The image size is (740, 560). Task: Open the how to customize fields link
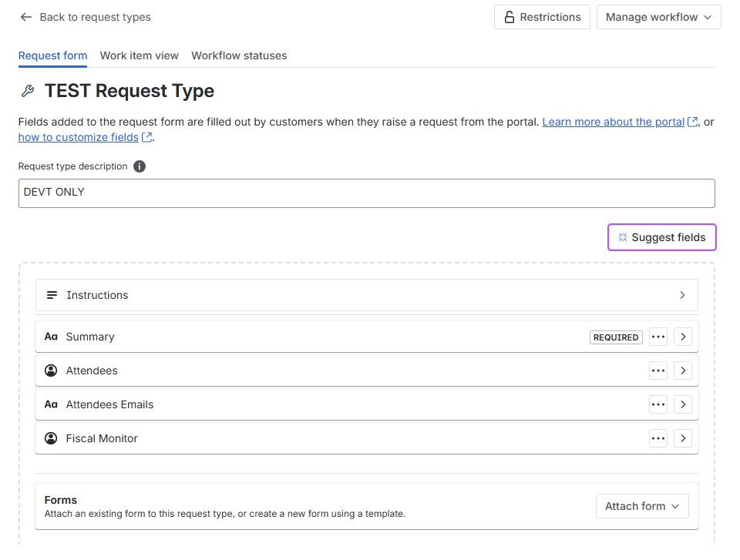tap(79, 137)
